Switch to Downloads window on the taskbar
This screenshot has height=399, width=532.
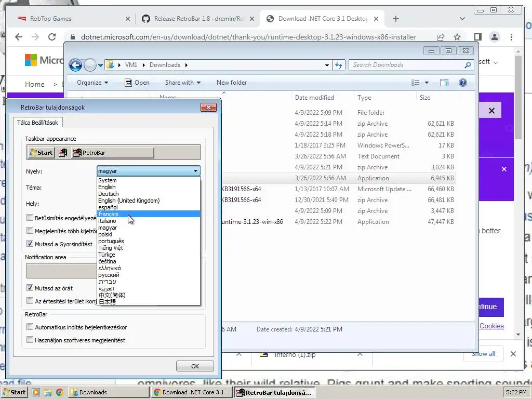109,392
